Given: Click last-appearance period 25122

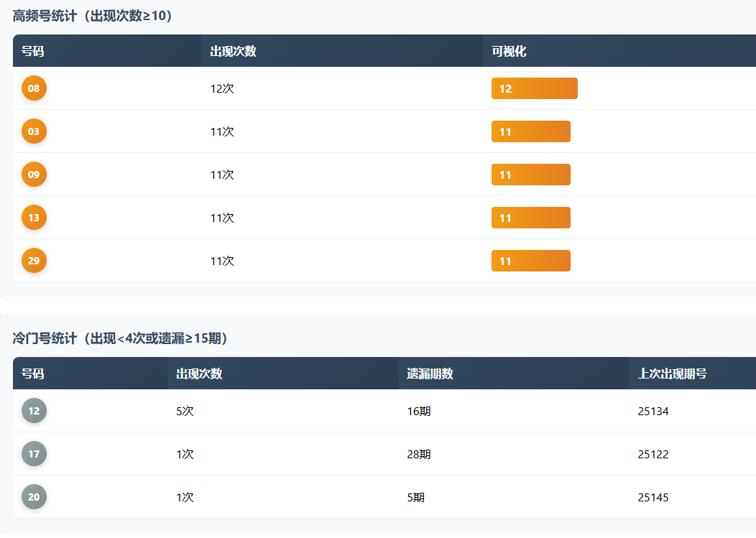Looking at the screenshot, I should pos(653,454).
